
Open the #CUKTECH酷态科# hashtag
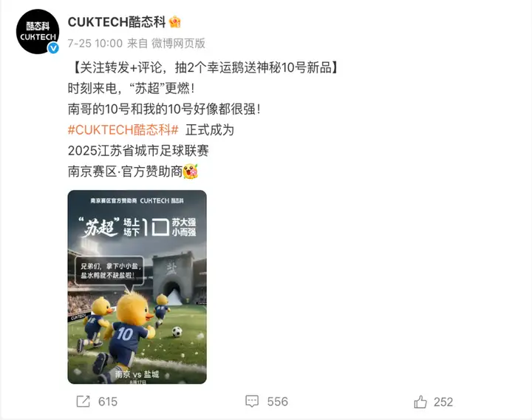(123, 129)
